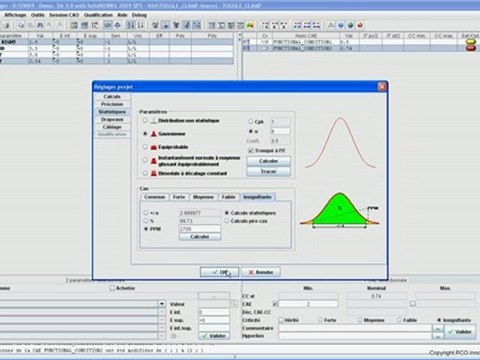Screen dimensions: 480x360
Task: Switch to Calculs tab in Réglages projet
Action: point(112,96)
